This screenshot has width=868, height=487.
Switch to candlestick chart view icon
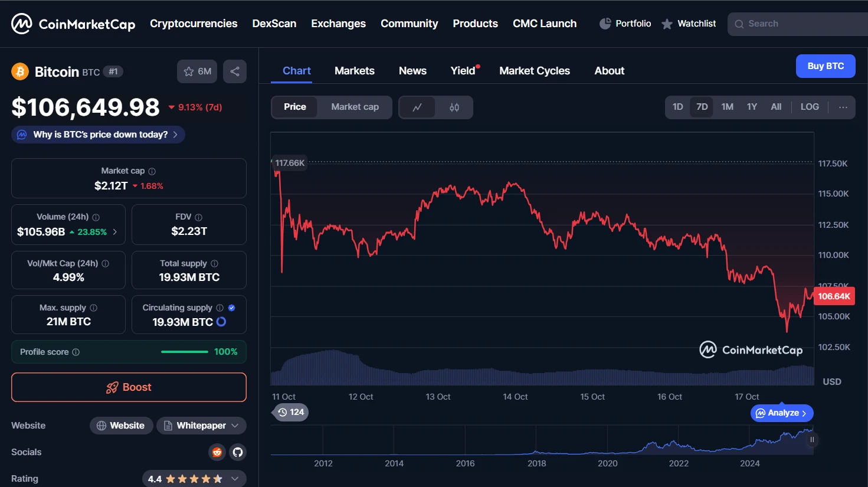(454, 107)
